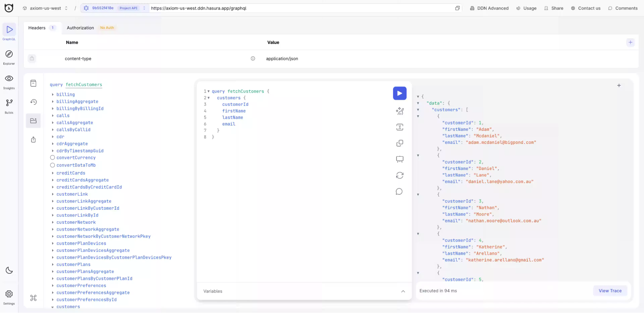
Task: Click the clear/merge query icon
Action: click(400, 127)
